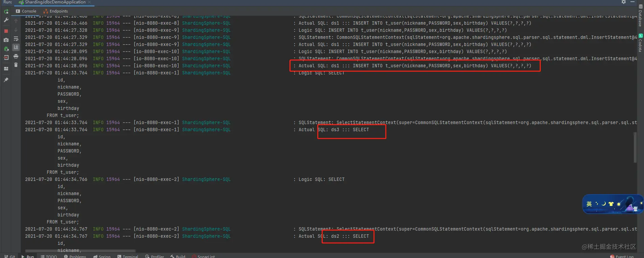Switch to the Endpoints tab

[x=56, y=11]
